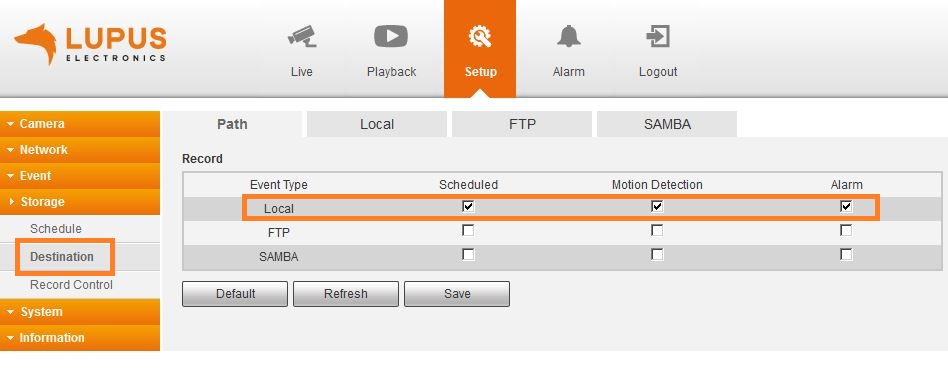This screenshot has height=369, width=948.
Task: Expand the System sidebar section
Action: [x=80, y=312]
